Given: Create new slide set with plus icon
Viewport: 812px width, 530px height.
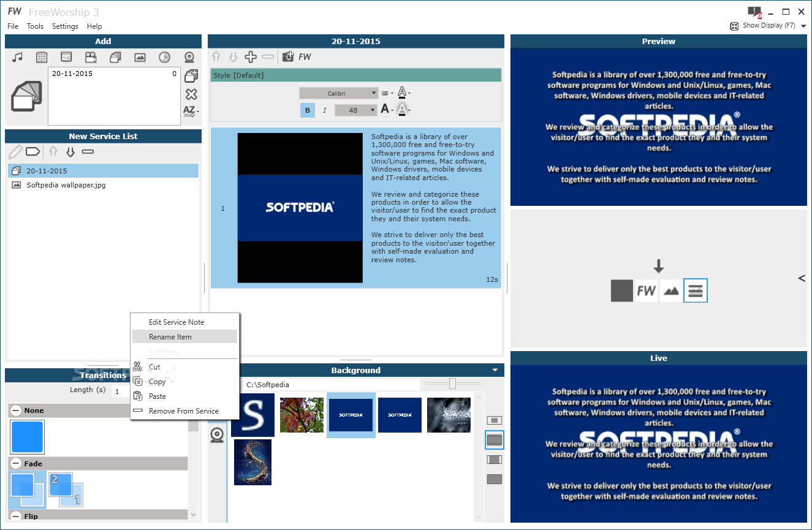Looking at the screenshot, I should (191, 76).
